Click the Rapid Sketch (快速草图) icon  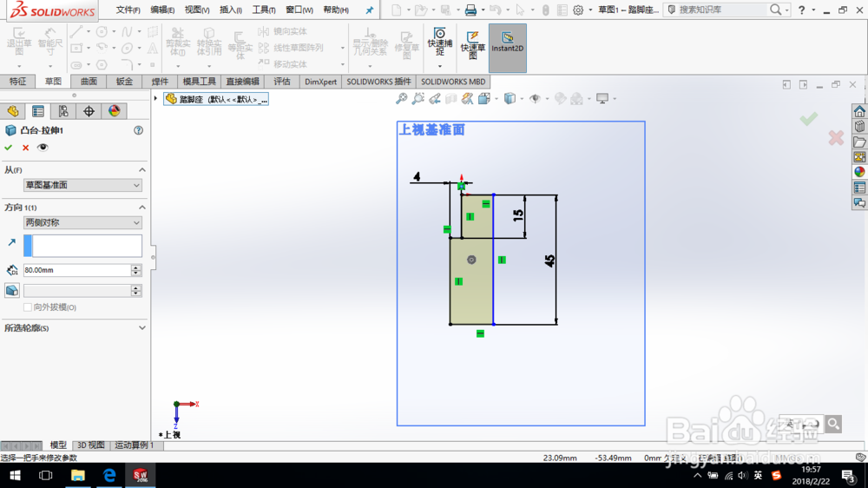pyautogui.click(x=472, y=45)
